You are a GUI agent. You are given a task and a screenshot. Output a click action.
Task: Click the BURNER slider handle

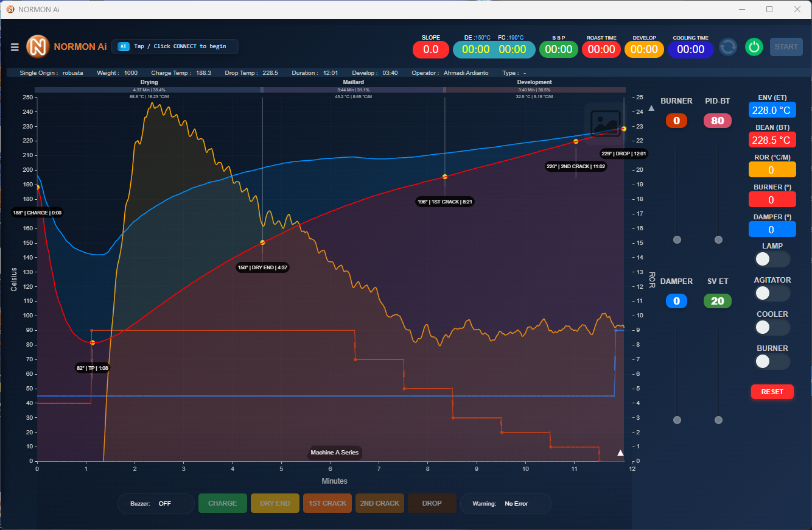pyautogui.click(x=677, y=240)
